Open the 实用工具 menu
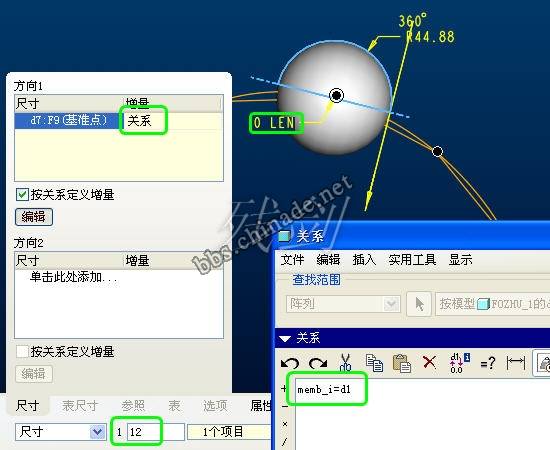 (412, 260)
